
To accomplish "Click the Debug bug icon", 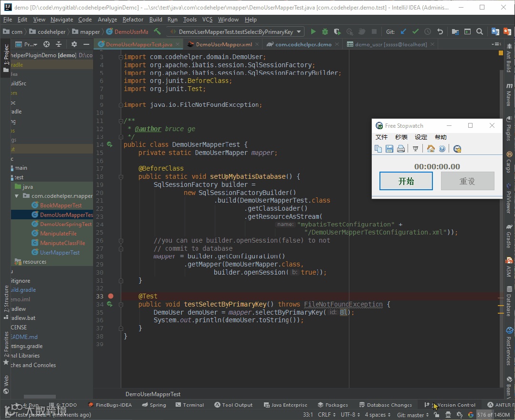I will pos(325,32).
